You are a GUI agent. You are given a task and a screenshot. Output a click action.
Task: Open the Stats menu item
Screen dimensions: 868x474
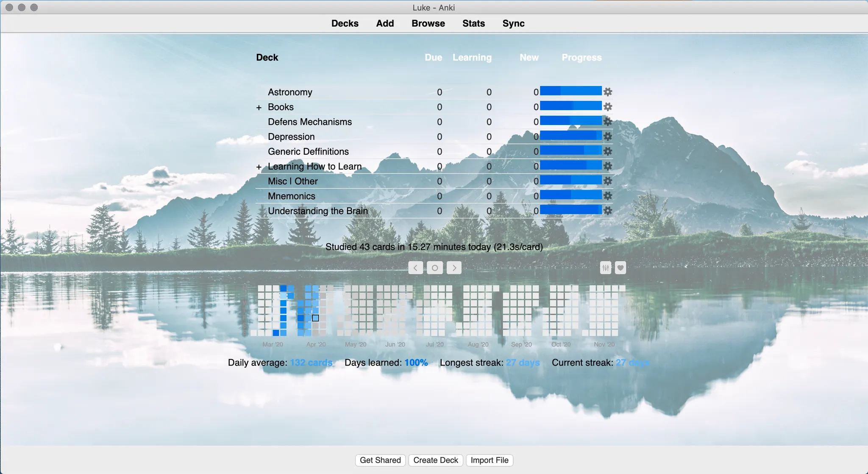tap(473, 23)
